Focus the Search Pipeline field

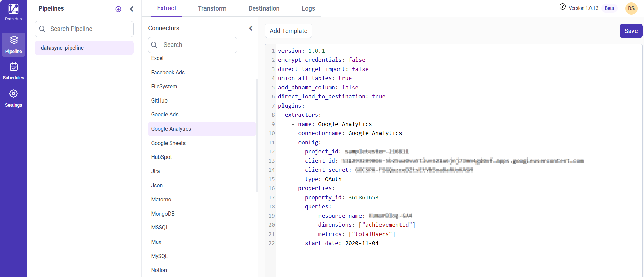84,29
